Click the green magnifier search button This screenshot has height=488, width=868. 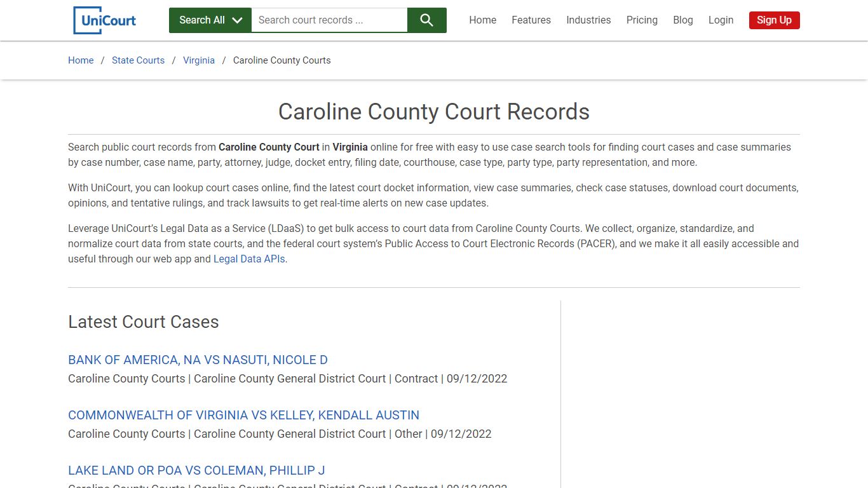point(427,20)
